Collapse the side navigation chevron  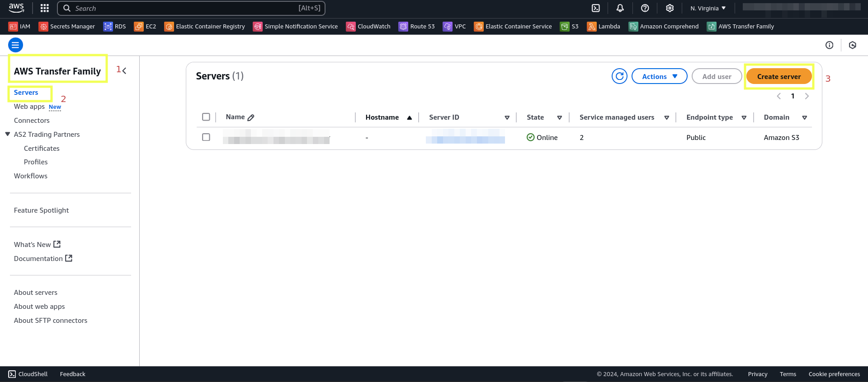click(x=124, y=70)
